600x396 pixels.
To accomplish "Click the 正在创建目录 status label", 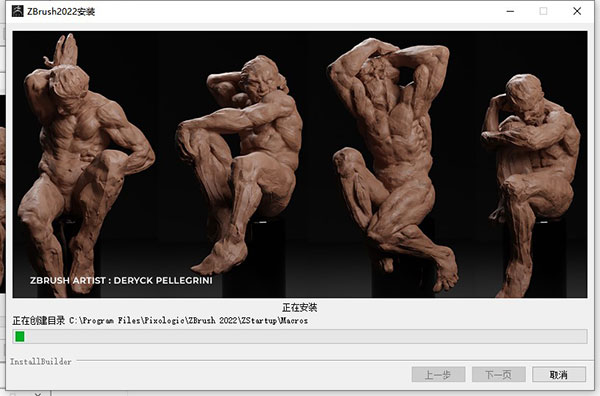I will click(39, 321).
